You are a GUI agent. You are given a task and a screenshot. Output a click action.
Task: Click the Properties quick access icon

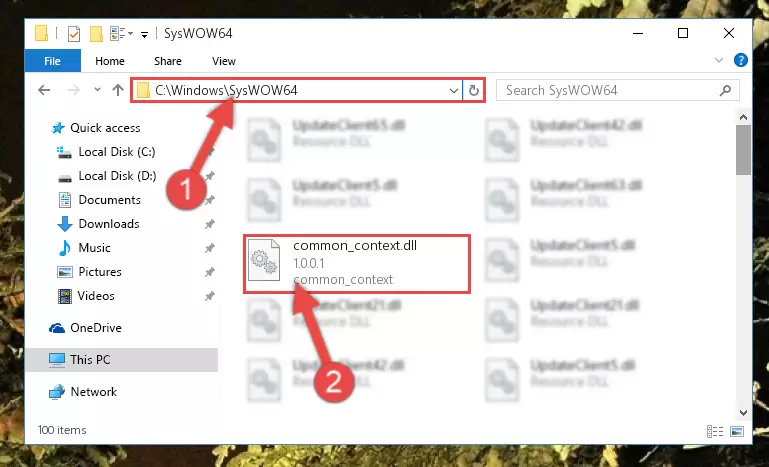(x=74, y=34)
